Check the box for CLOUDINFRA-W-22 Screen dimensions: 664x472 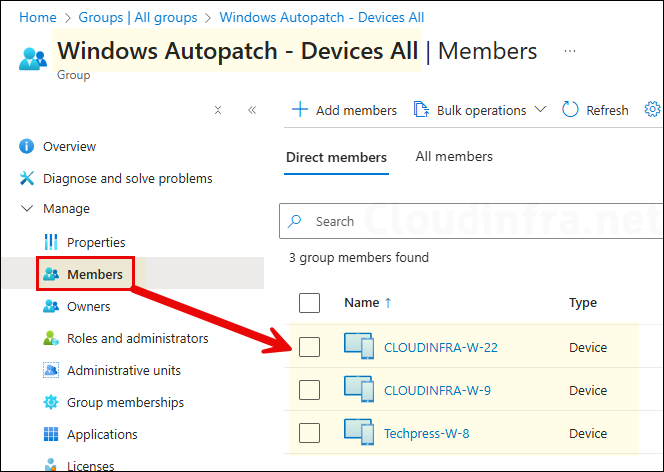(310, 347)
